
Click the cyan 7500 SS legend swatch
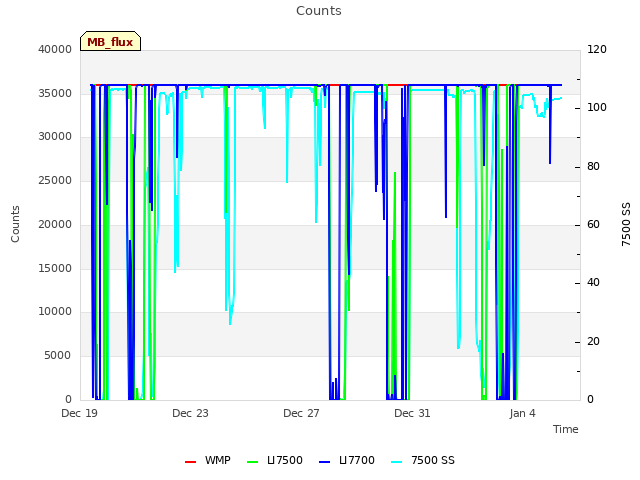click(397, 462)
